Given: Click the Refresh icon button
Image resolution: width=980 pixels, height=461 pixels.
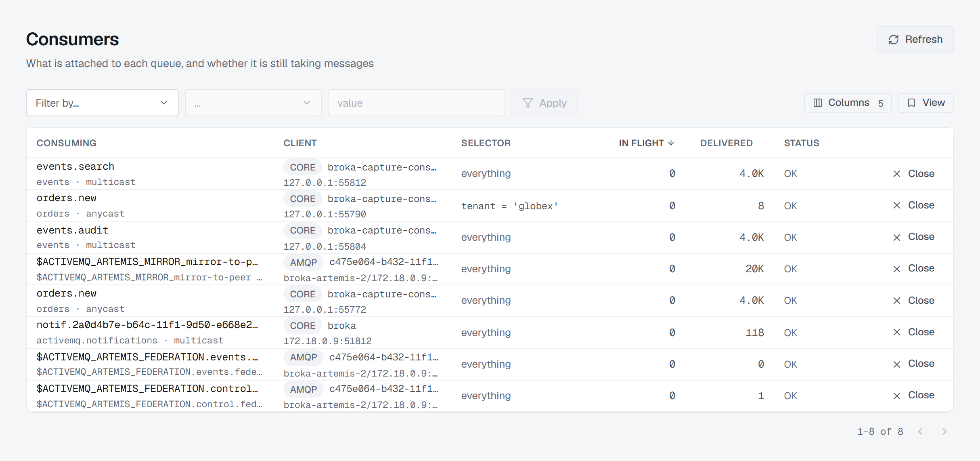Looking at the screenshot, I should [x=893, y=40].
